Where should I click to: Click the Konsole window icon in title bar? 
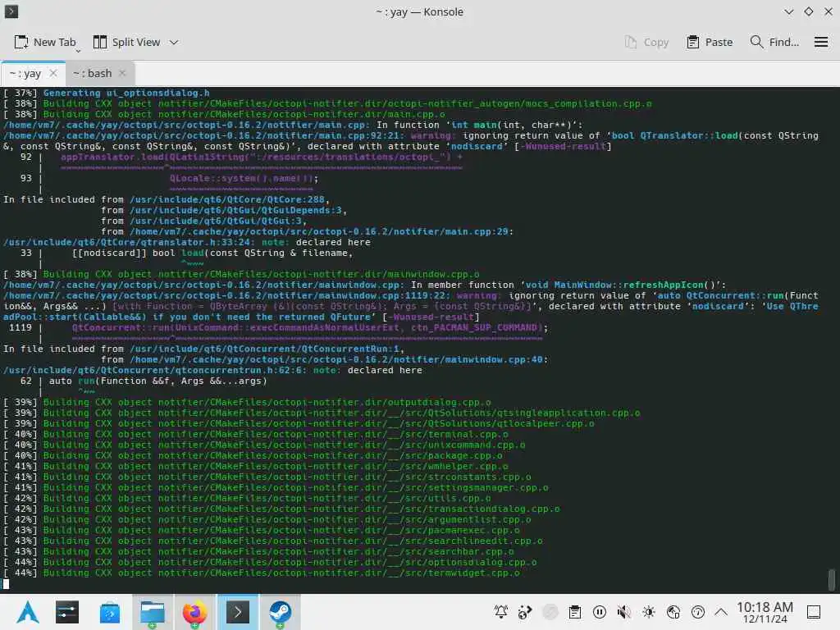(x=11, y=11)
